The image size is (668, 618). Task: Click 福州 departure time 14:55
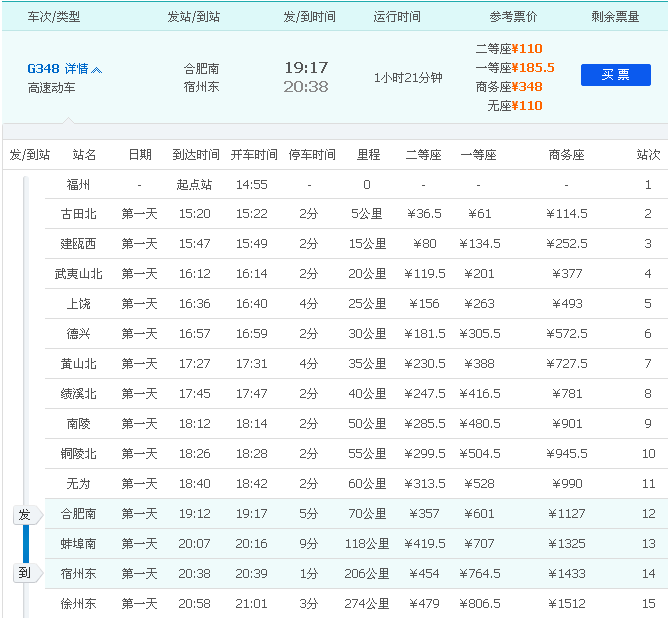tap(252, 184)
